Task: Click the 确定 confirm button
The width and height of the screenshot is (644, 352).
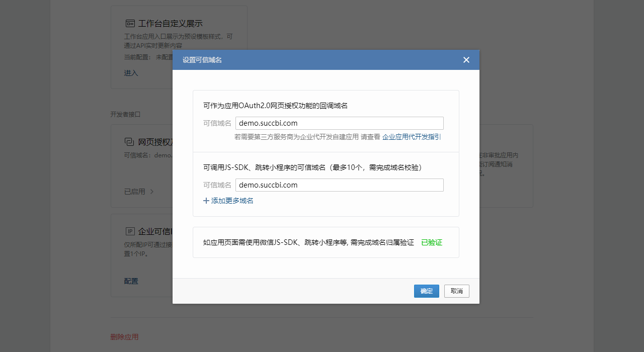Action: pos(426,291)
